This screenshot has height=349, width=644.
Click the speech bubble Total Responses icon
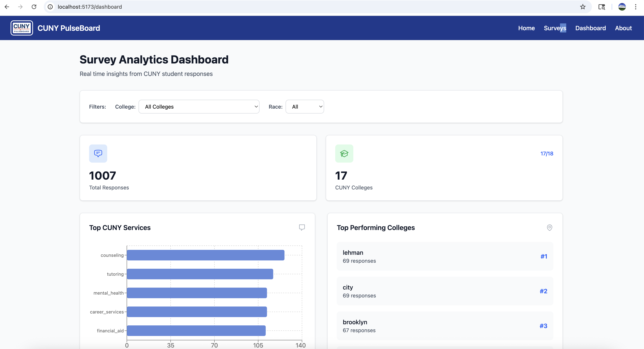tap(98, 153)
